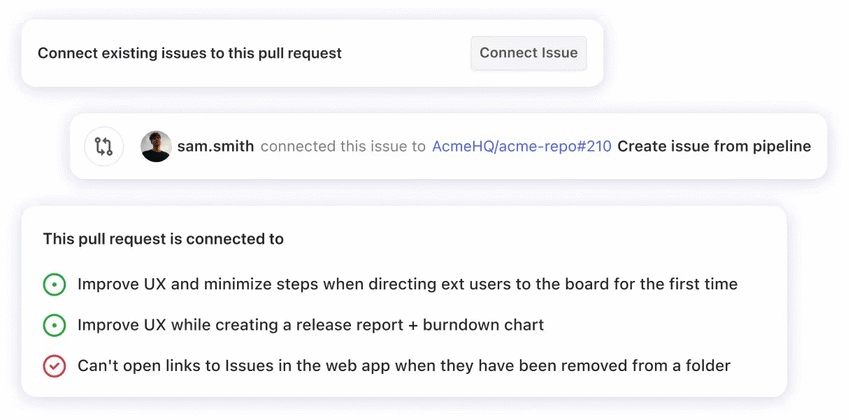Open the Create issue from pipeline title
This screenshot has width=849, height=420.
click(x=714, y=147)
